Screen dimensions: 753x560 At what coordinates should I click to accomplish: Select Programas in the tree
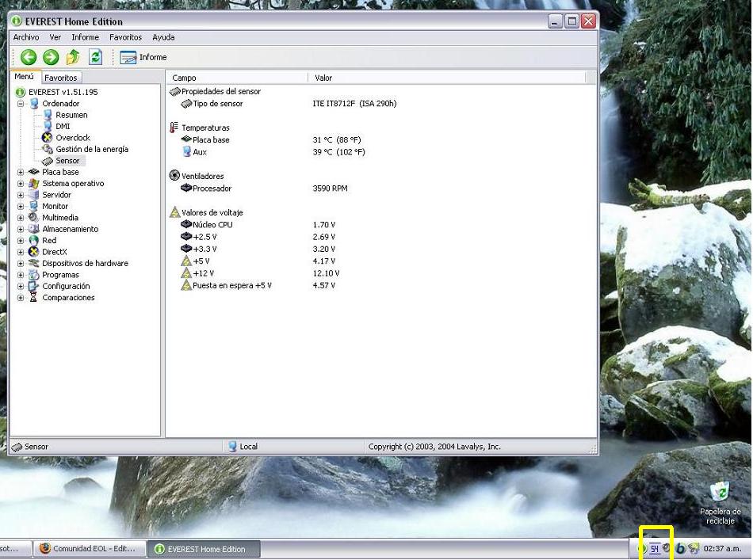tap(60, 275)
